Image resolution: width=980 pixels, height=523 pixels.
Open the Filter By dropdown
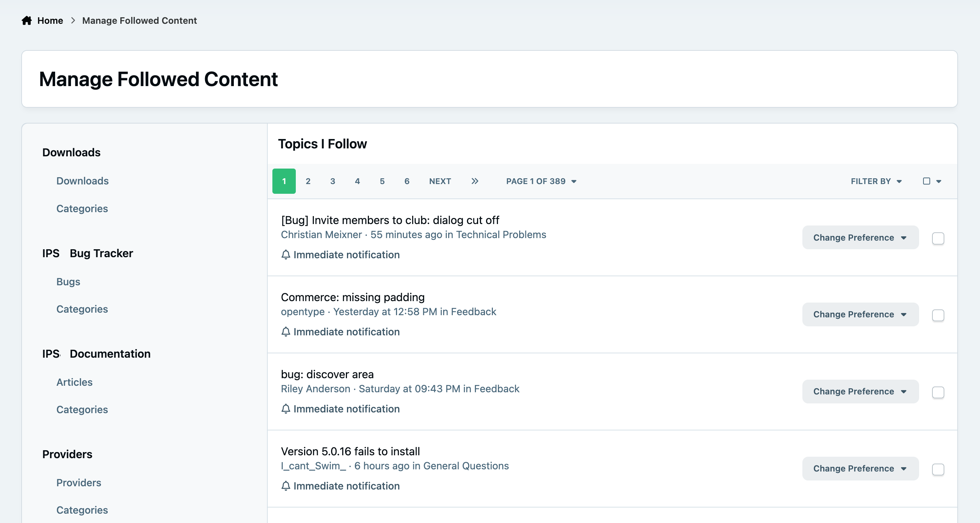tap(877, 181)
